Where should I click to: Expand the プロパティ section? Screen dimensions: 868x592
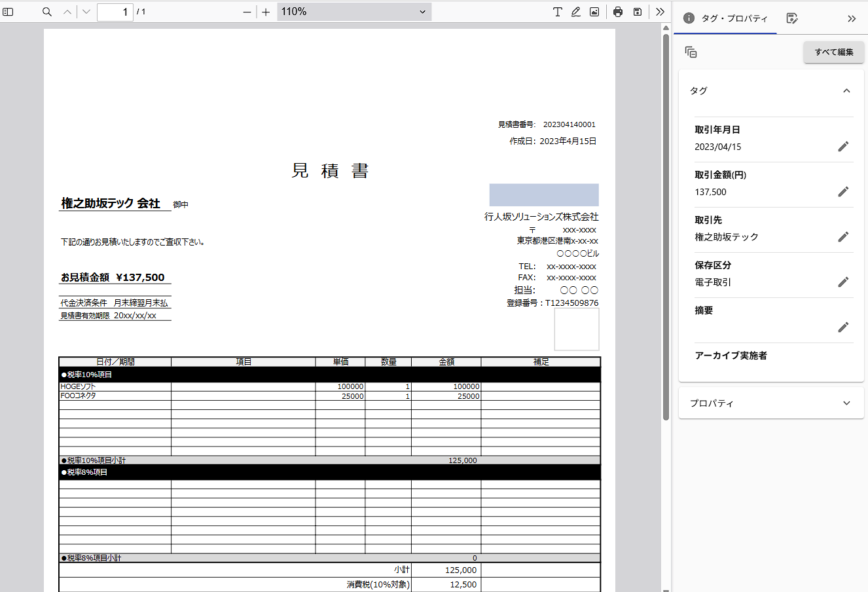click(x=846, y=403)
